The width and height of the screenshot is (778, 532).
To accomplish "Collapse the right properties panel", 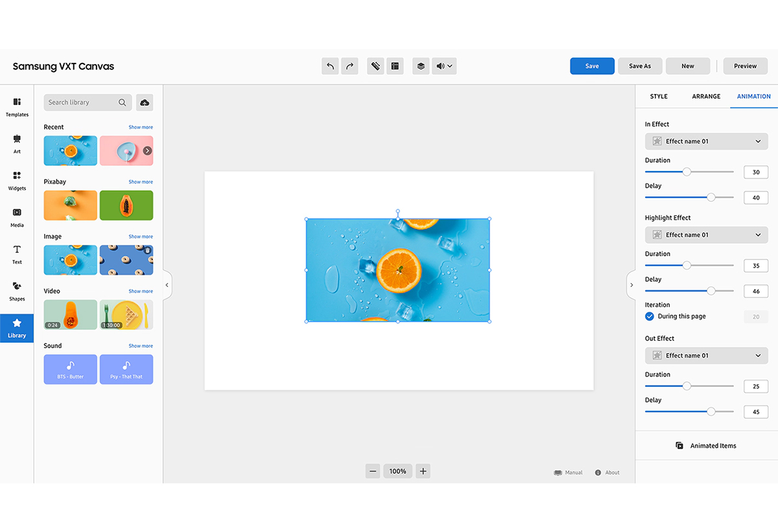I will click(631, 285).
